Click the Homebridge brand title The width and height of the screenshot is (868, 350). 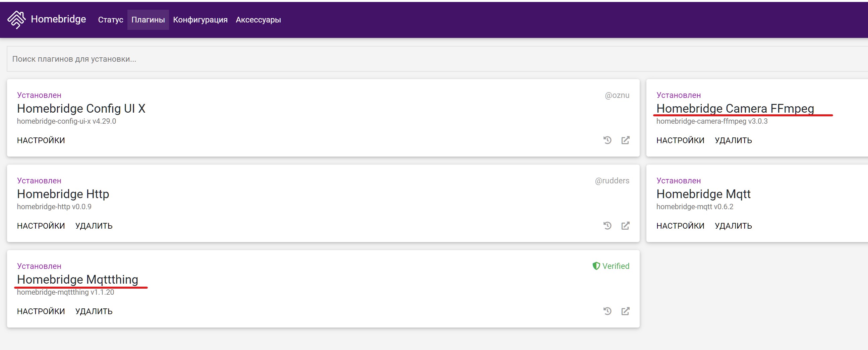coord(58,19)
